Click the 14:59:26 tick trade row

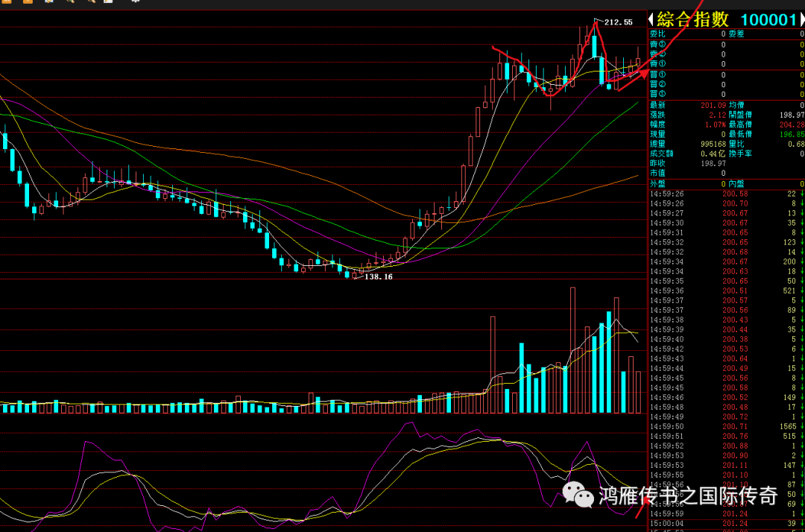point(724,194)
